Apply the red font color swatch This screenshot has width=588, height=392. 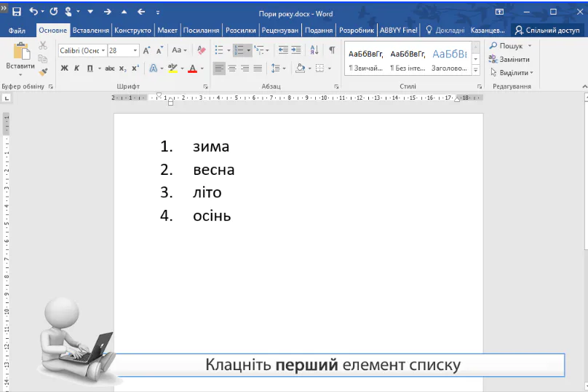[x=192, y=68]
